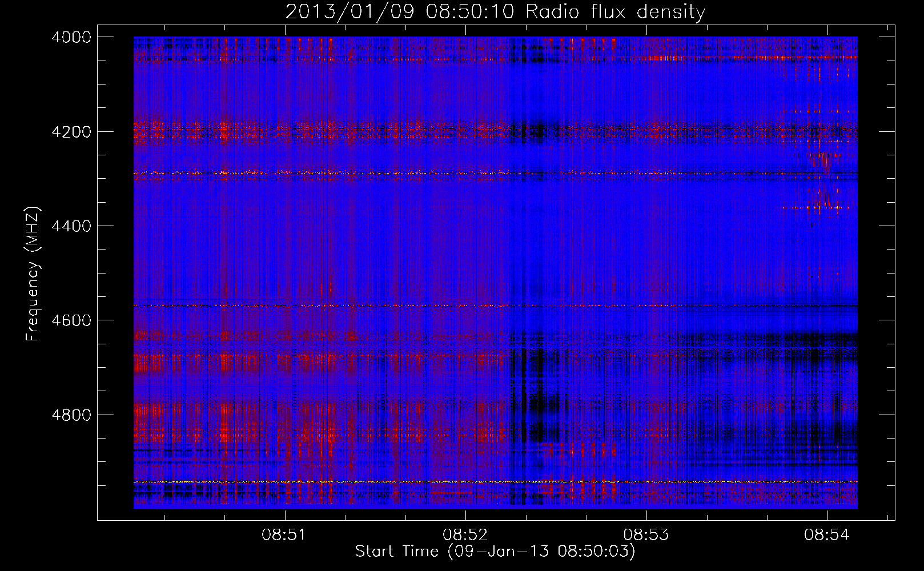Click the plot title "2013/01/09 08:50:10 Radio flux density"
The width and height of the screenshot is (924, 571).
(495, 11)
